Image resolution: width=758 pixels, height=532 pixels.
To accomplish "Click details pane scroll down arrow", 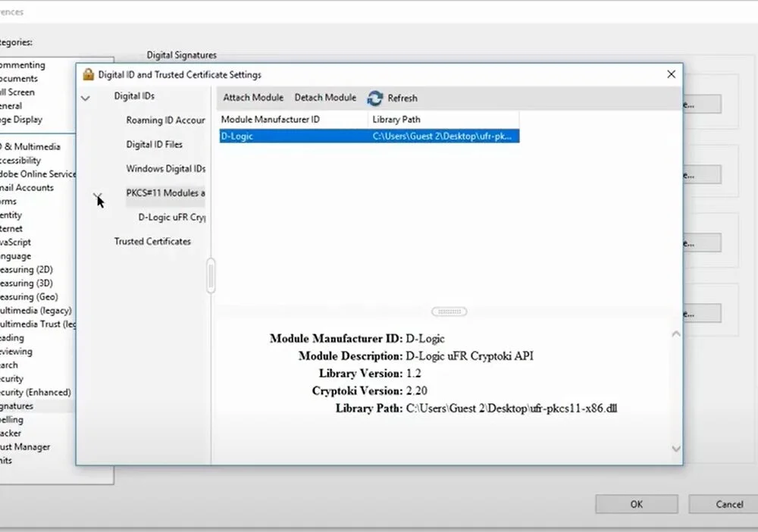I will tap(676, 449).
